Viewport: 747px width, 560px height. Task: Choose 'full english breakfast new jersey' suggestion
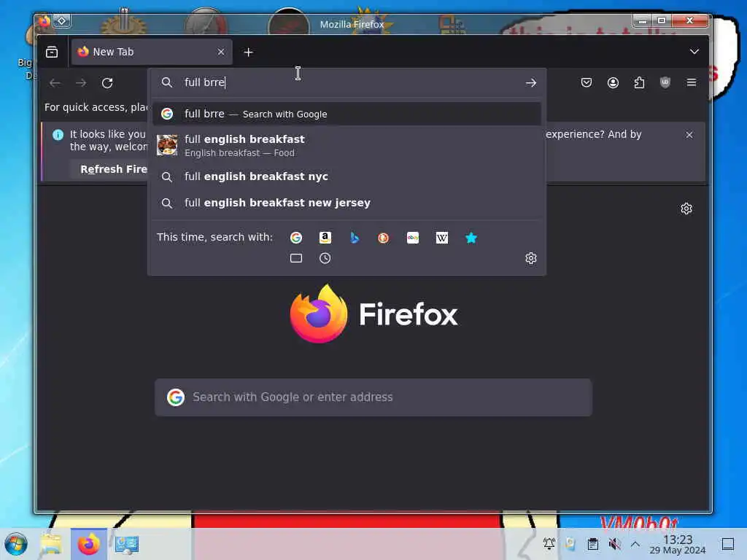click(x=347, y=203)
